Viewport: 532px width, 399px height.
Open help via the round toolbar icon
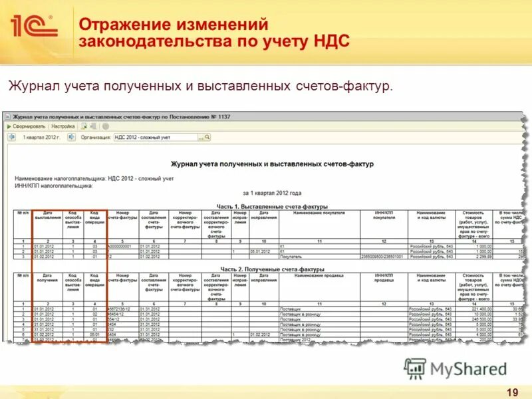(x=104, y=125)
